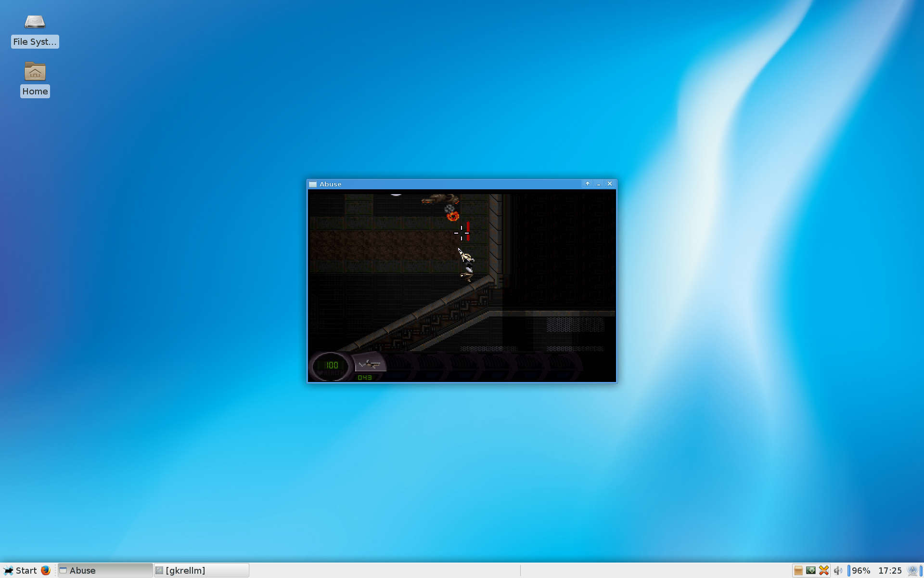Launch Firefox from the taskbar
Viewport: 924px width, 578px height.
pyautogui.click(x=46, y=570)
